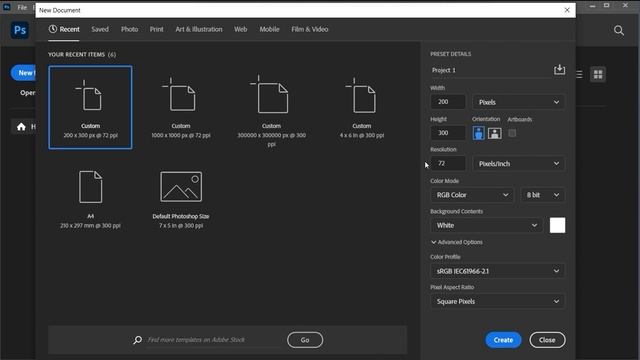Click the Height value field
This screenshot has height=360, width=640.
(448, 133)
